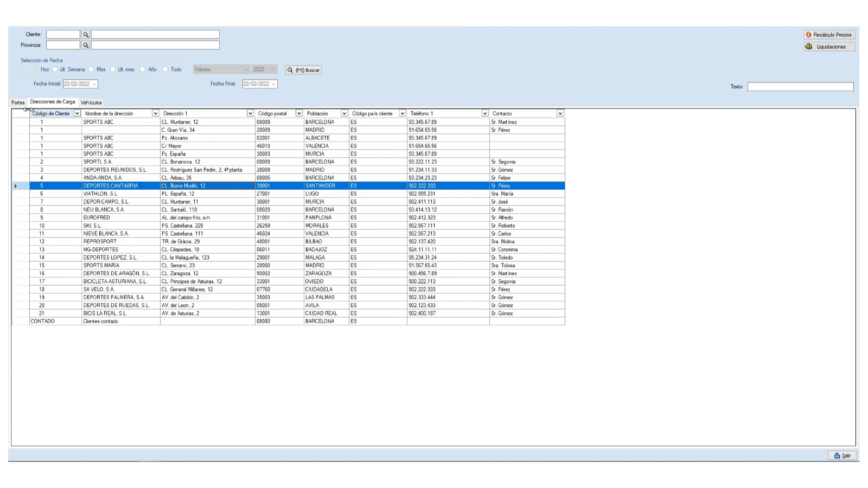
Task: Switch to the Portes tab
Action: pos(18,102)
